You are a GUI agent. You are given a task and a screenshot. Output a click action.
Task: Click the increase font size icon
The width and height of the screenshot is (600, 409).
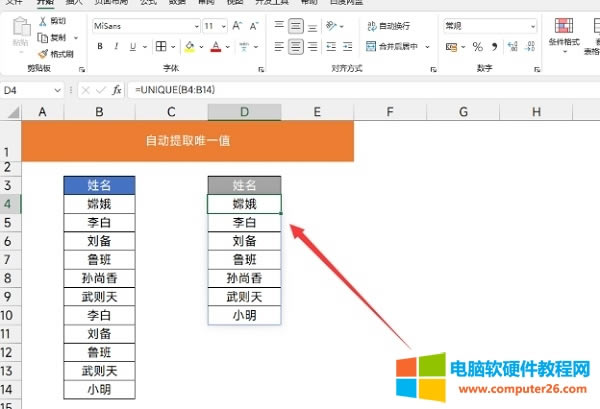point(236,26)
